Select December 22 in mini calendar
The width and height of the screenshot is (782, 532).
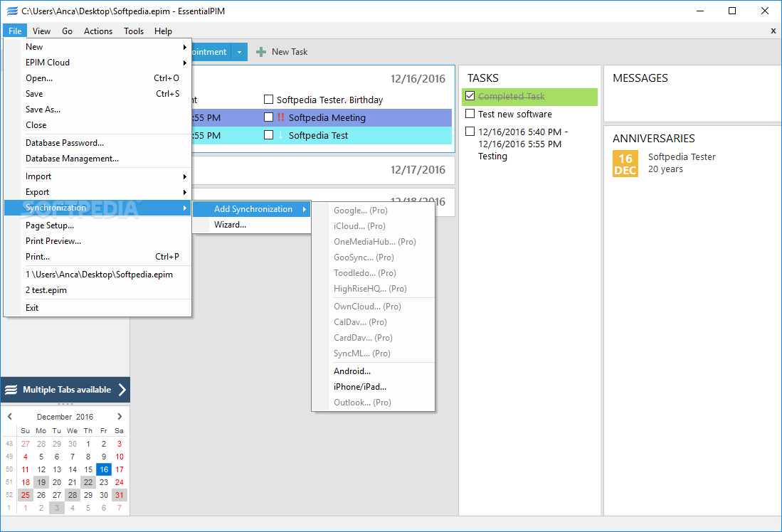click(x=88, y=482)
